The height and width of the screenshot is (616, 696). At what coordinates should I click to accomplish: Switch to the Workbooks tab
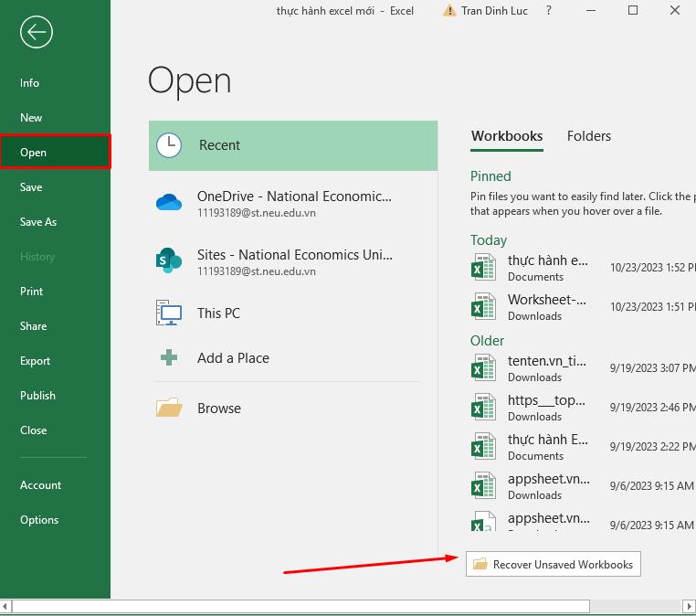coord(506,136)
